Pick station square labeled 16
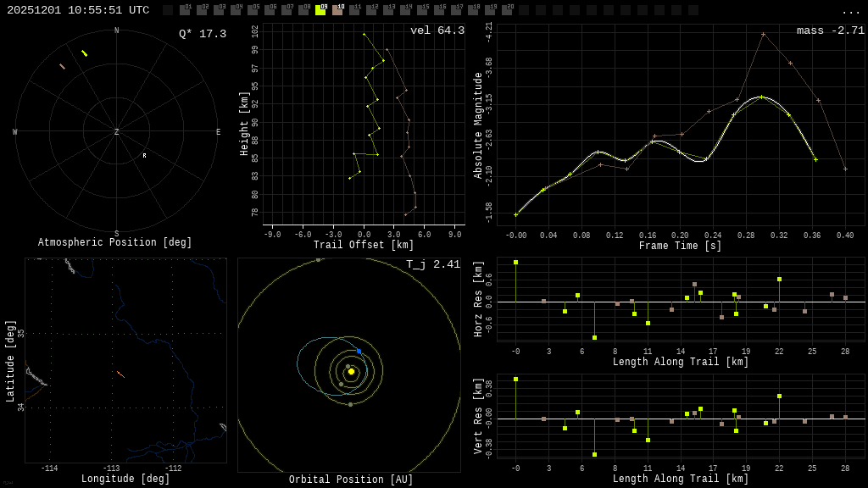 pyautogui.click(x=438, y=10)
